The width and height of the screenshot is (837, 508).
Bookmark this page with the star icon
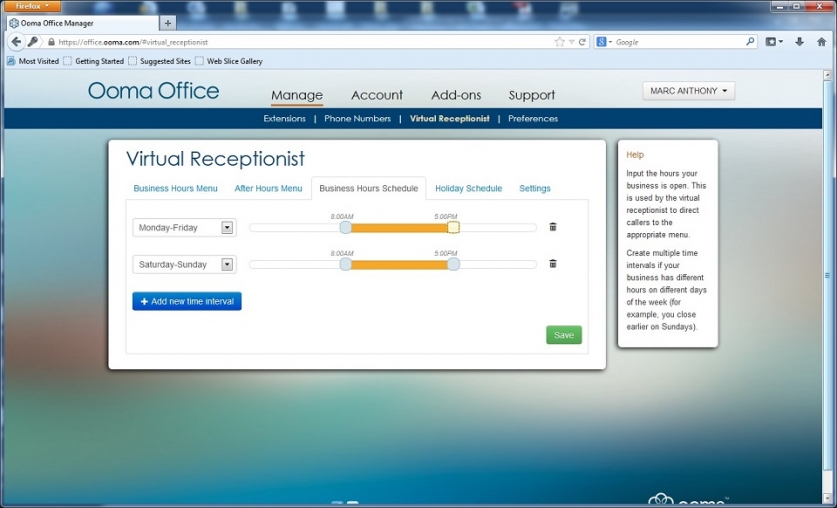pyautogui.click(x=559, y=42)
